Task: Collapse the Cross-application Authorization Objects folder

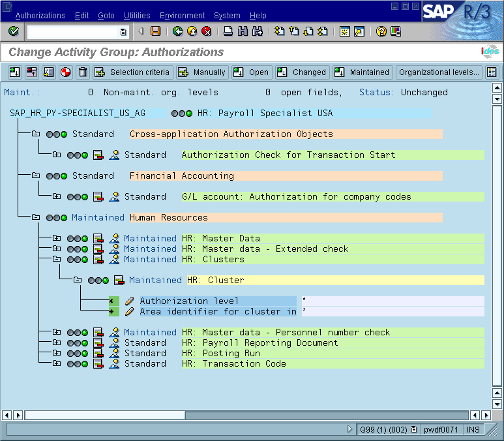Action: pyautogui.click(x=36, y=134)
